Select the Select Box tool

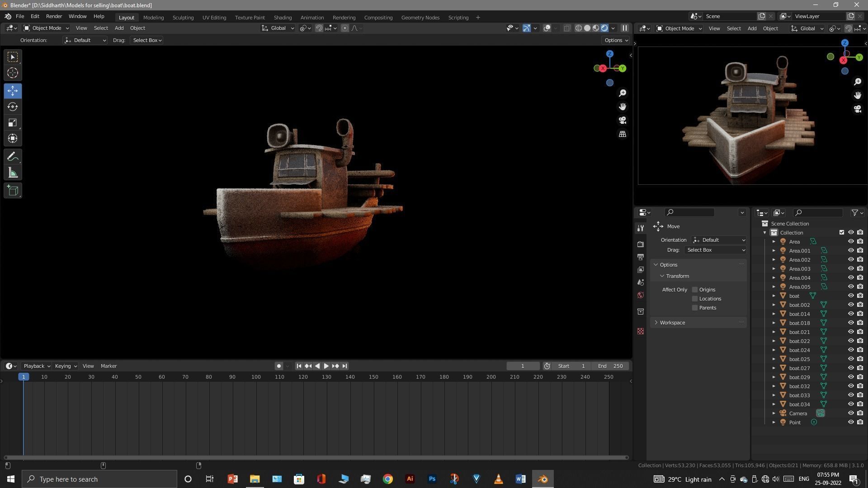click(x=13, y=57)
